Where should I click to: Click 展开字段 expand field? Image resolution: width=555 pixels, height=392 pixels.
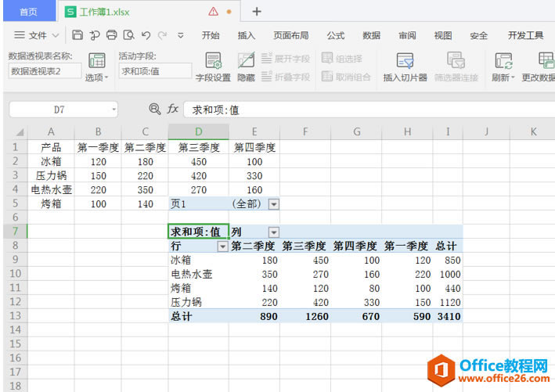286,59
